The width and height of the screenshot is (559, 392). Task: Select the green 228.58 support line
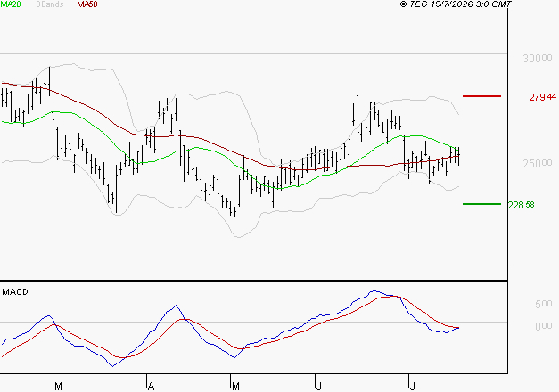pos(481,204)
